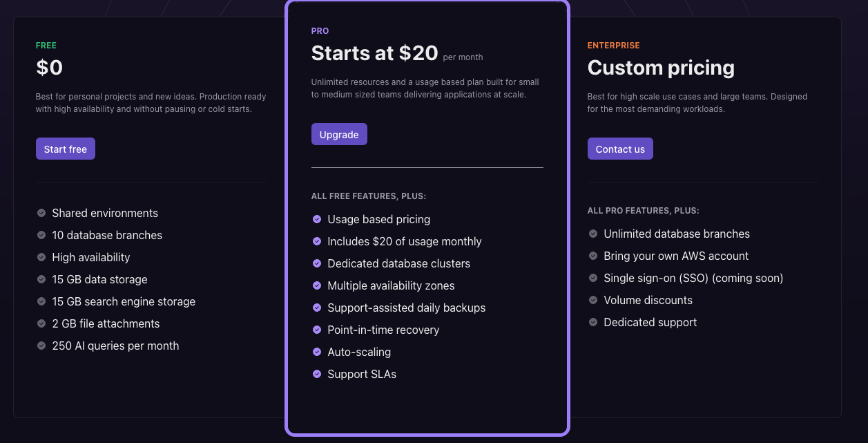Click check icon beside Shared environments
868x443 pixels.
(41, 213)
